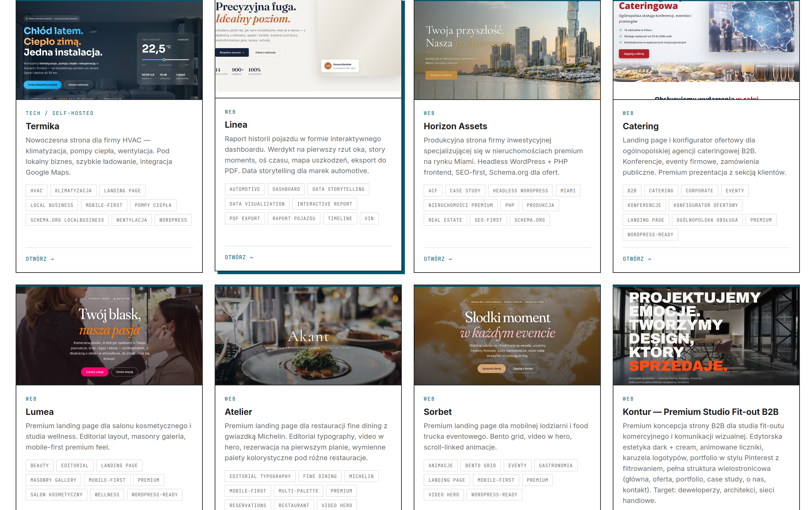Click the Lumea card title
This screenshot has height=510, width=812.
click(x=40, y=412)
